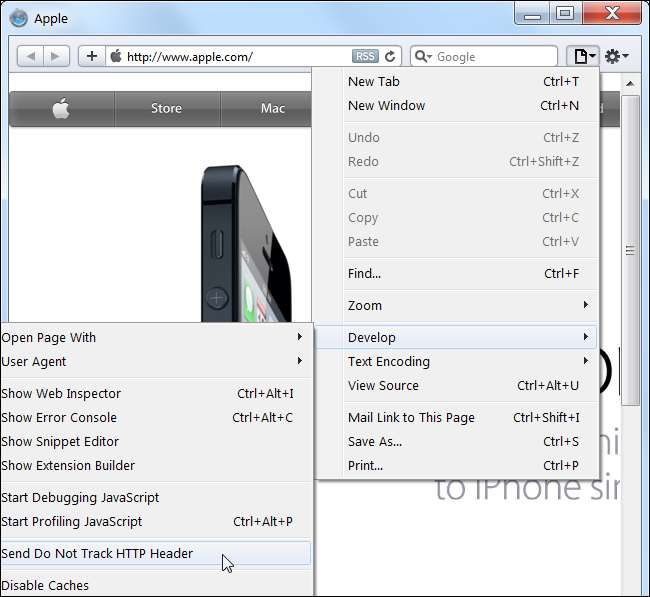Expand User Agent submenu

point(155,362)
